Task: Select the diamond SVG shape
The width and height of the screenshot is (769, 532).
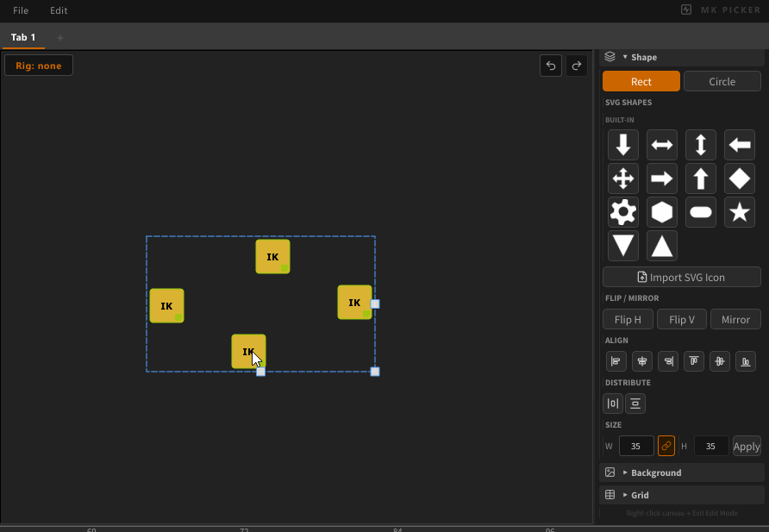Action: point(739,178)
